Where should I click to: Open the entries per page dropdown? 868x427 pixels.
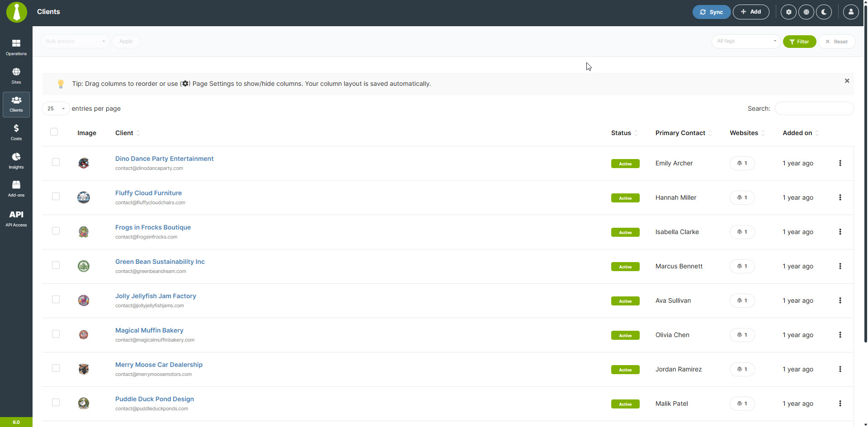(x=56, y=108)
